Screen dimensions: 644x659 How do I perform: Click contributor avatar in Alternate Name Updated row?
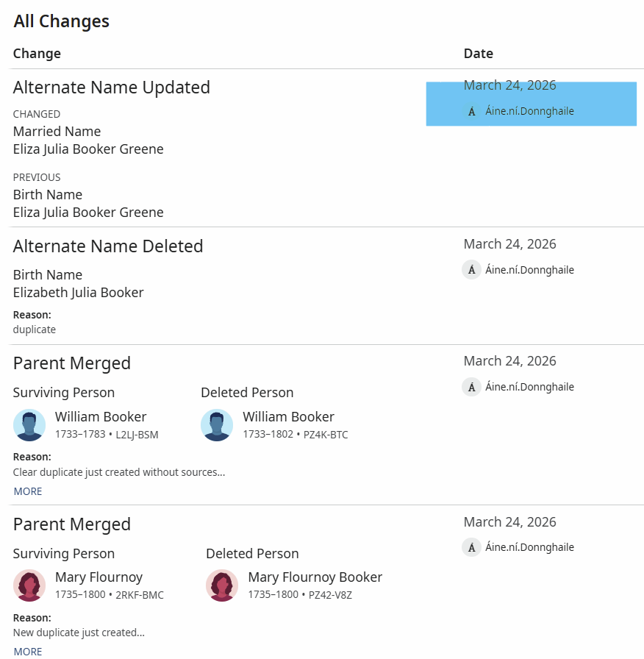(471, 112)
